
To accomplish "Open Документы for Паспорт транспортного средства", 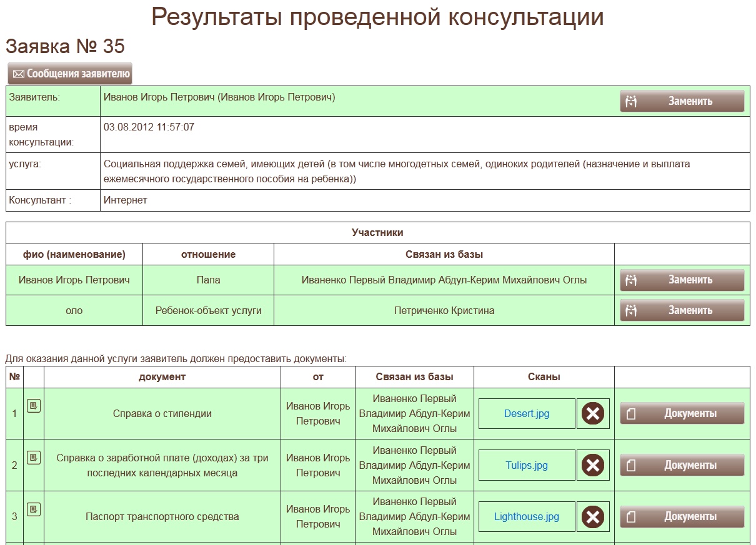I will tap(682, 516).
